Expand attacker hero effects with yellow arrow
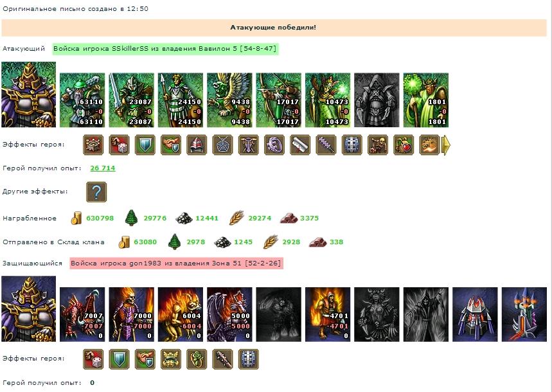Screen dimensions: 552x392 pos(446,145)
